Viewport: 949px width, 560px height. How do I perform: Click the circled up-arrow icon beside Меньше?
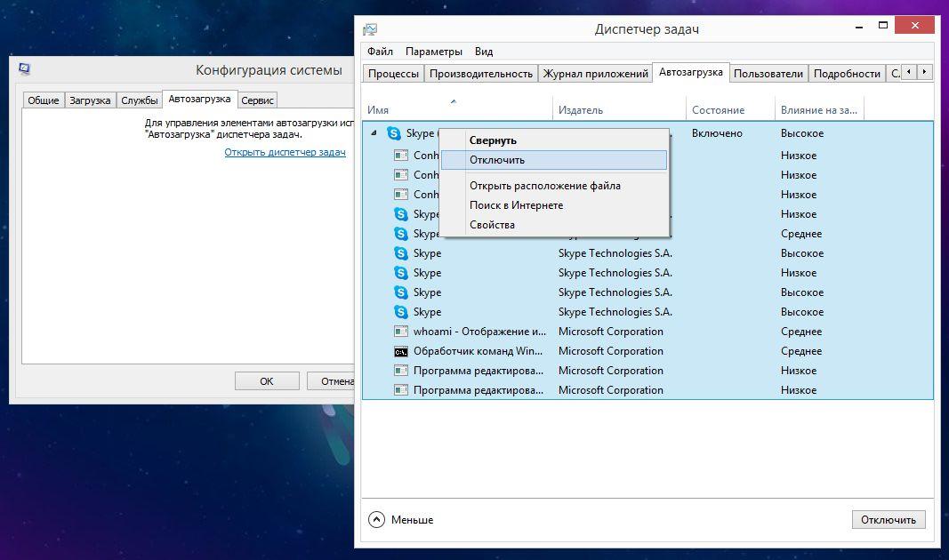coord(376,519)
